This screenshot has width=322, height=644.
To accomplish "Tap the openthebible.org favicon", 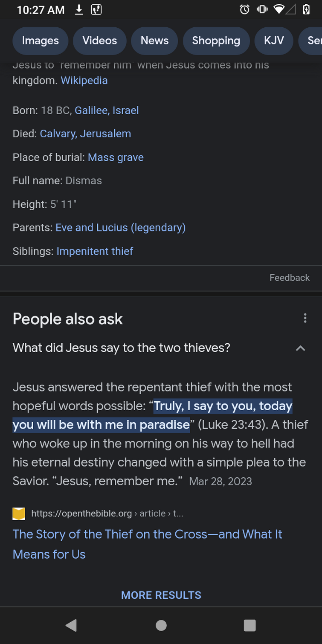I will click(19, 513).
